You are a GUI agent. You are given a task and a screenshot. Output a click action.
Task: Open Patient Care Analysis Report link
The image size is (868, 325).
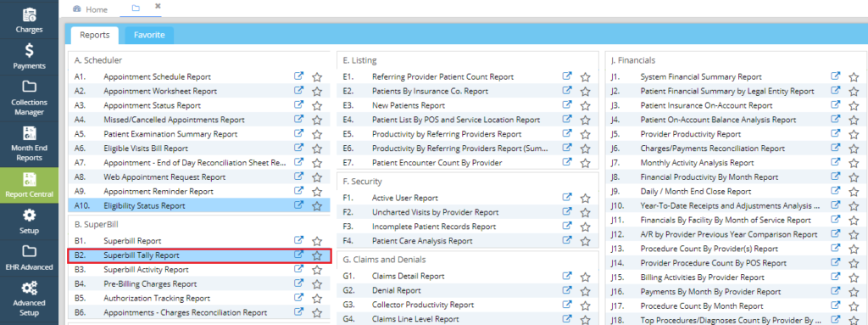coord(422,241)
